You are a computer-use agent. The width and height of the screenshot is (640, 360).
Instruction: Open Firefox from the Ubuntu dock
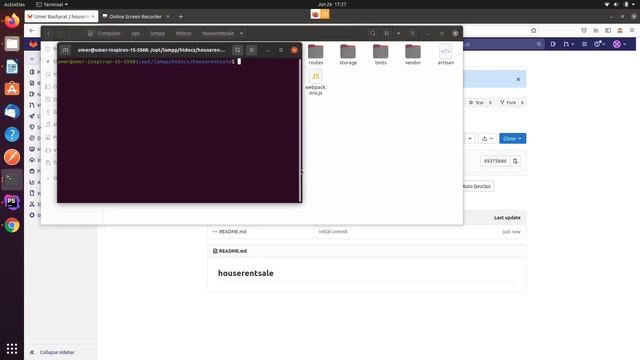tap(12, 20)
